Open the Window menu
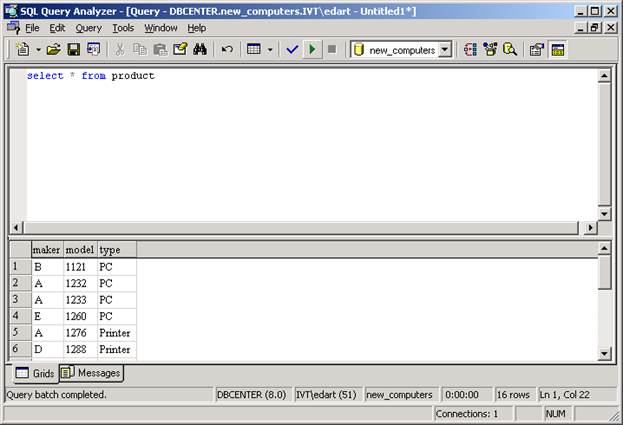This screenshot has width=623, height=425. 161,28
